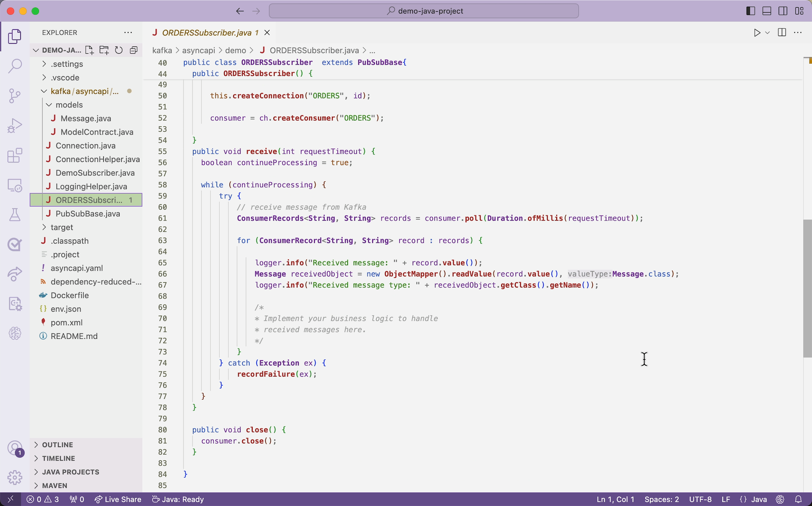Open PubSubBase.java from the file tree
The image size is (812, 506).
pyautogui.click(x=88, y=214)
